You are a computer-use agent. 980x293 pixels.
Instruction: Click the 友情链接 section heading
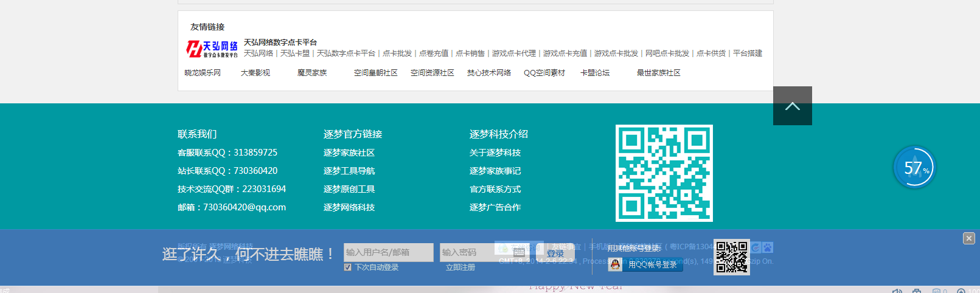click(x=207, y=27)
